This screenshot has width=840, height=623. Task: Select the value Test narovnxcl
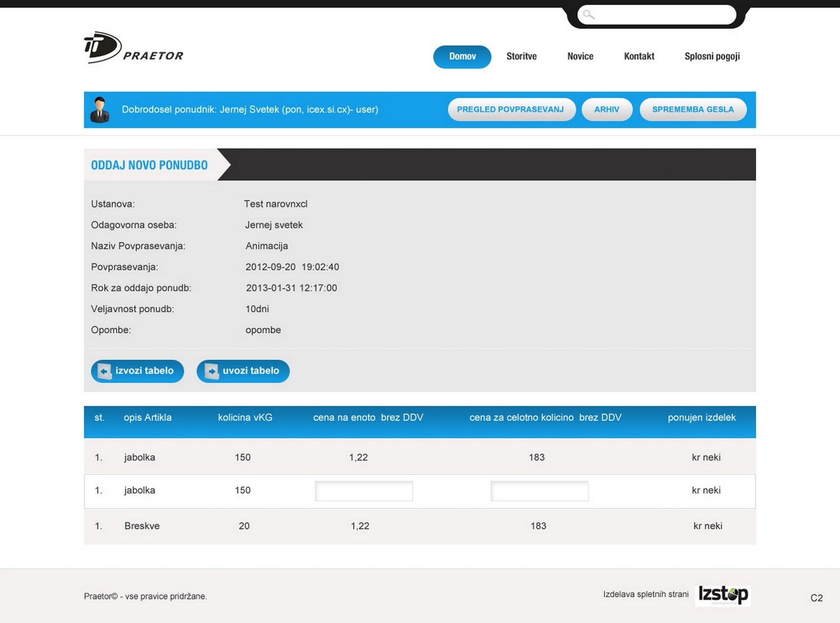point(276,204)
